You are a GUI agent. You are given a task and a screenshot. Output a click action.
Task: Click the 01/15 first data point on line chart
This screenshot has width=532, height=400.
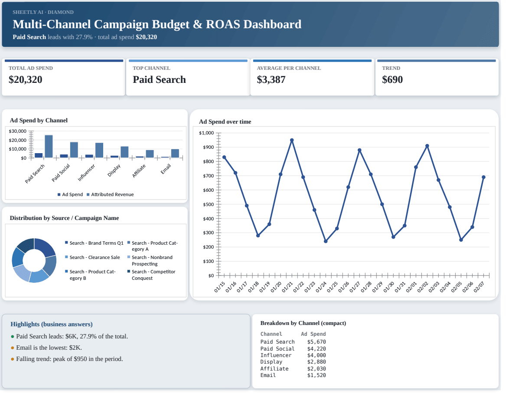point(224,157)
